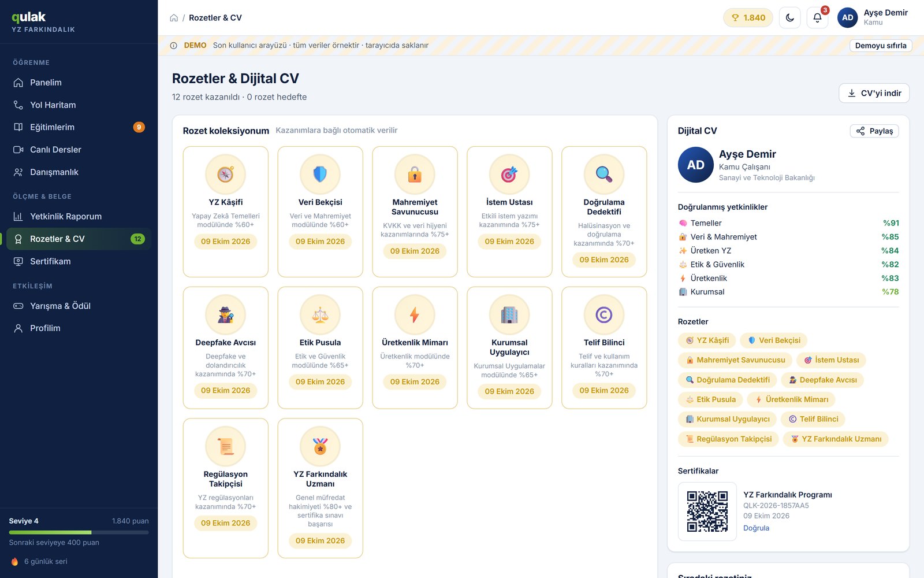This screenshot has width=924, height=578.
Task: Open the AD user avatar menu
Action: click(848, 18)
